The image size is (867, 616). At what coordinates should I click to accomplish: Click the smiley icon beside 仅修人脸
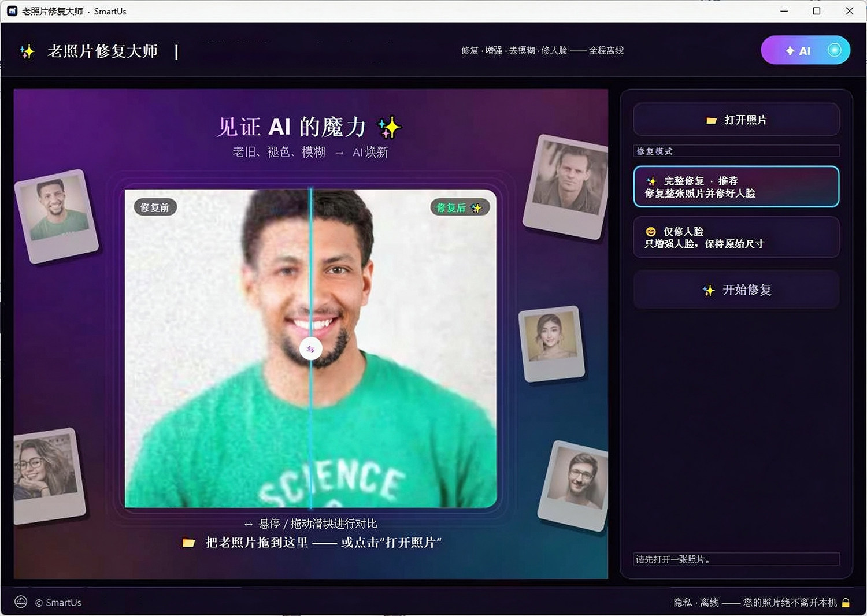click(651, 231)
